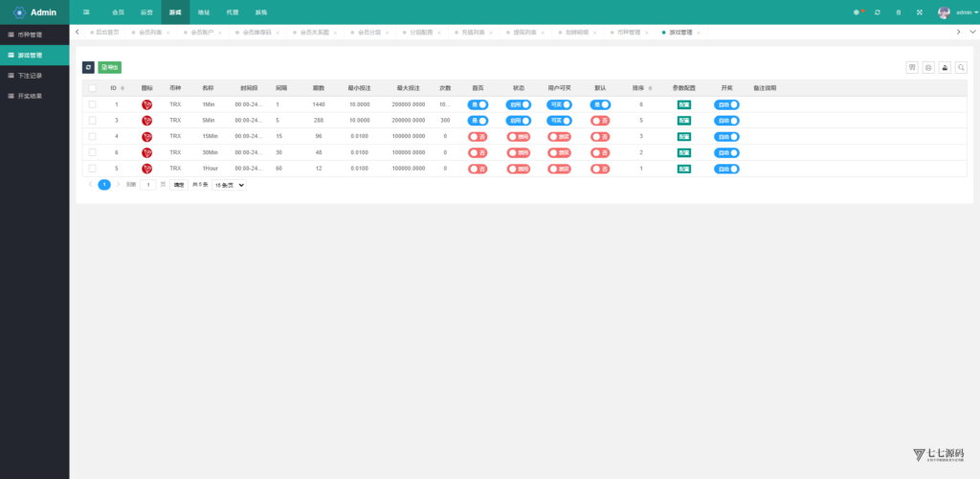Image resolution: width=980 pixels, height=479 pixels.
Task: Open the notifications bell icon
Action: pos(857,11)
